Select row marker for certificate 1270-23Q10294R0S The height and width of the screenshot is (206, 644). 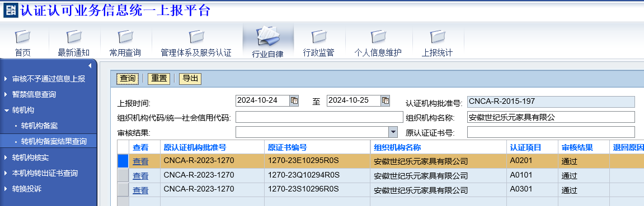[123, 176]
